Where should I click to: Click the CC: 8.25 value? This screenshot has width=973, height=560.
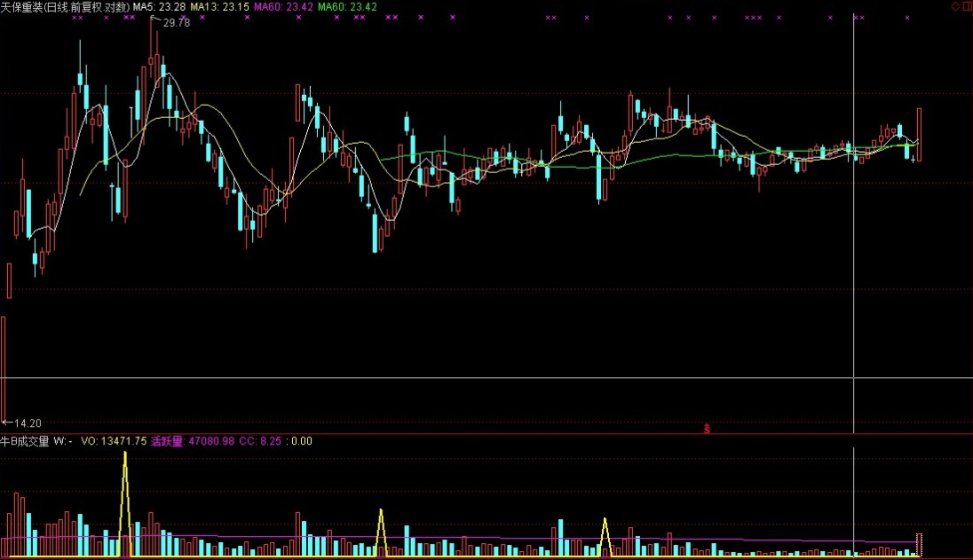click(260, 442)
